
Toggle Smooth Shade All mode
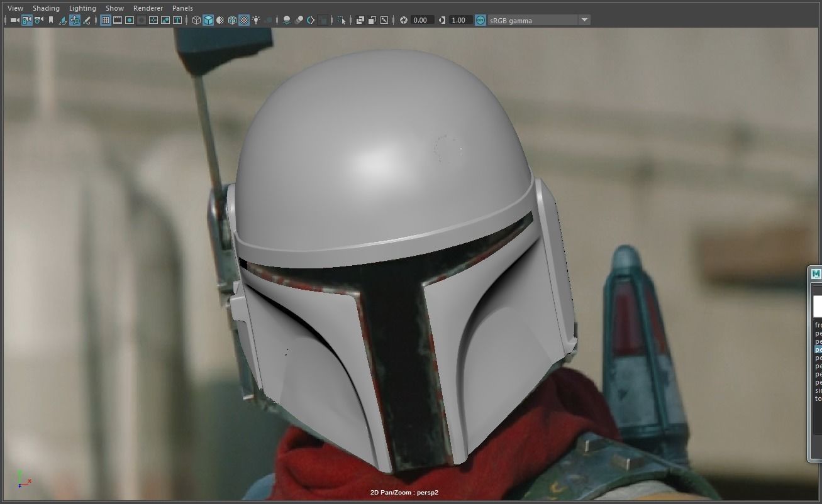point(208,20)
